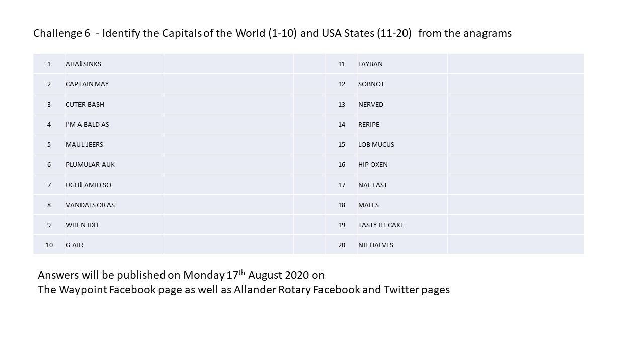Screen dimensions: 644x362
Task: Select the 'NIL HALVES' anagram cell
Action: click(x=376, y=245)
